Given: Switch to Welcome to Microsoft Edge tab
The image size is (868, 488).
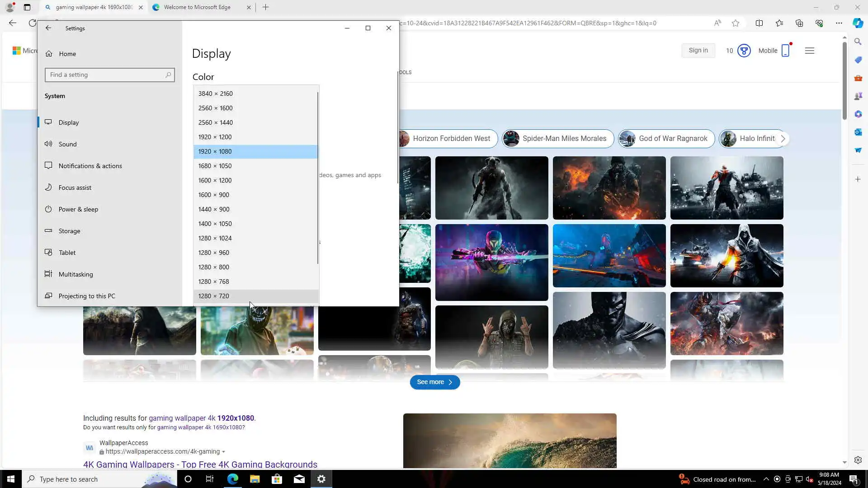Looking at the screenshot, I should [x=197, y=7].
